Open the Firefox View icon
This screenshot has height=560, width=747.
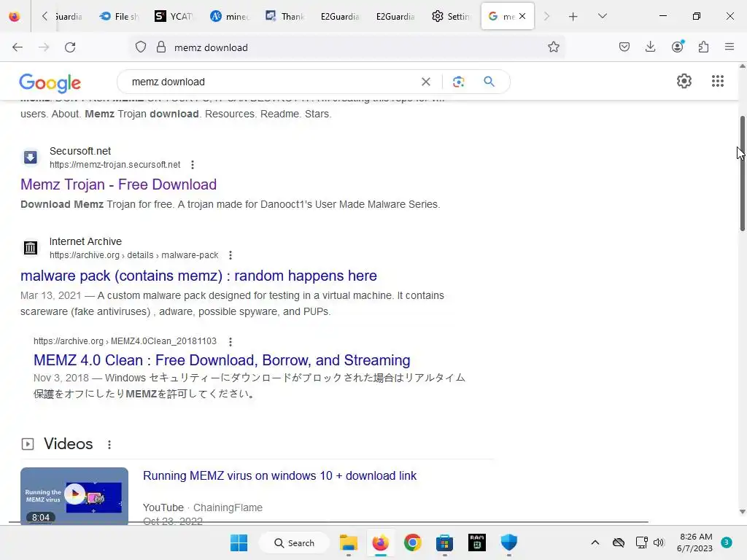(15, 16)
